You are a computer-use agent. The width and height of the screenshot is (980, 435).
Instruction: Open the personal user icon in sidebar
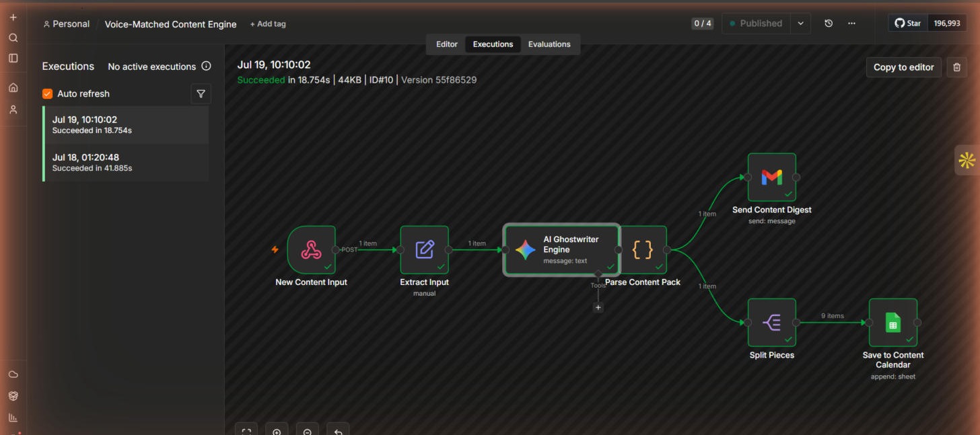(x=13, y=110)
